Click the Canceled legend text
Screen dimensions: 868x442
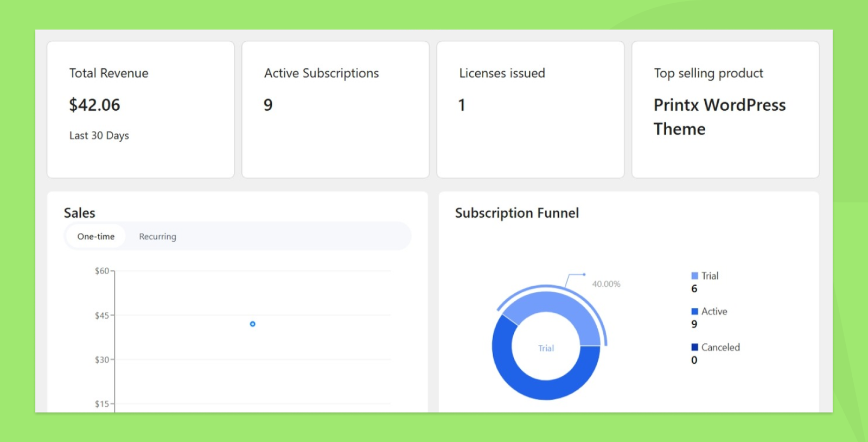(720, 348)
